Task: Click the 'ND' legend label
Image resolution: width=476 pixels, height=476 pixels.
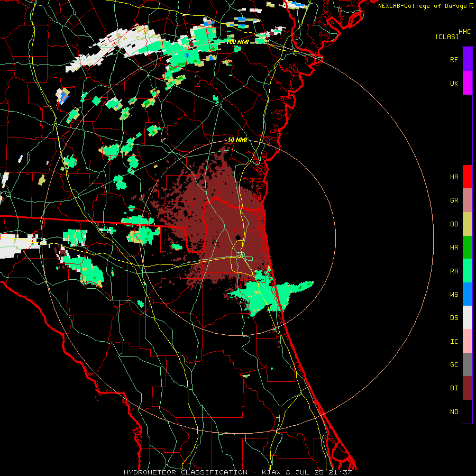Action: click(x=454, y=411)
